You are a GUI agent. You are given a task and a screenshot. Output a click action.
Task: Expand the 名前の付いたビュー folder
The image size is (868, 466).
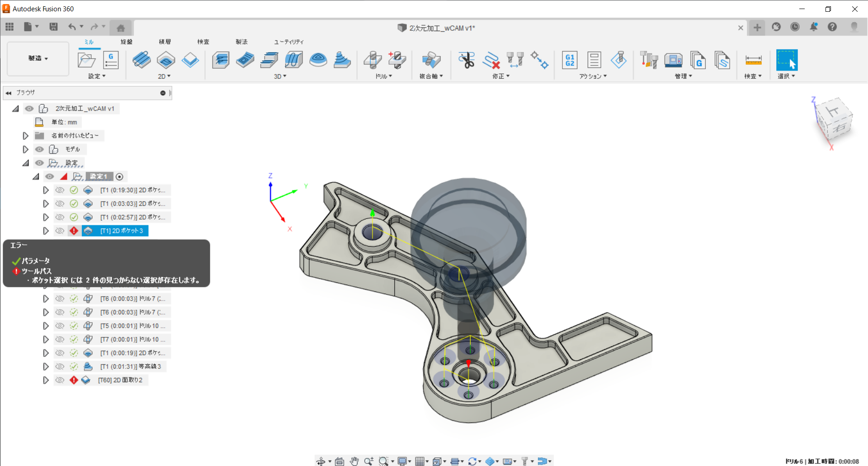point(26,136)
